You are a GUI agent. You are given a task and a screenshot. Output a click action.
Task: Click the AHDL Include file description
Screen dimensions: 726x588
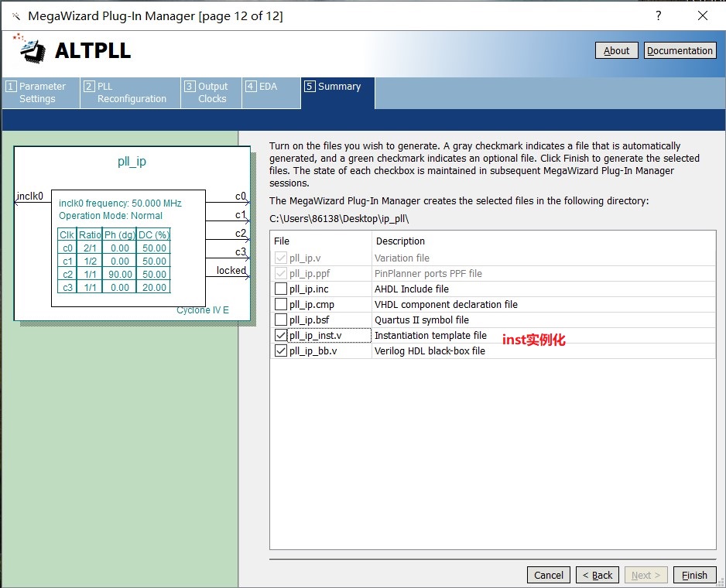(412, 289)
